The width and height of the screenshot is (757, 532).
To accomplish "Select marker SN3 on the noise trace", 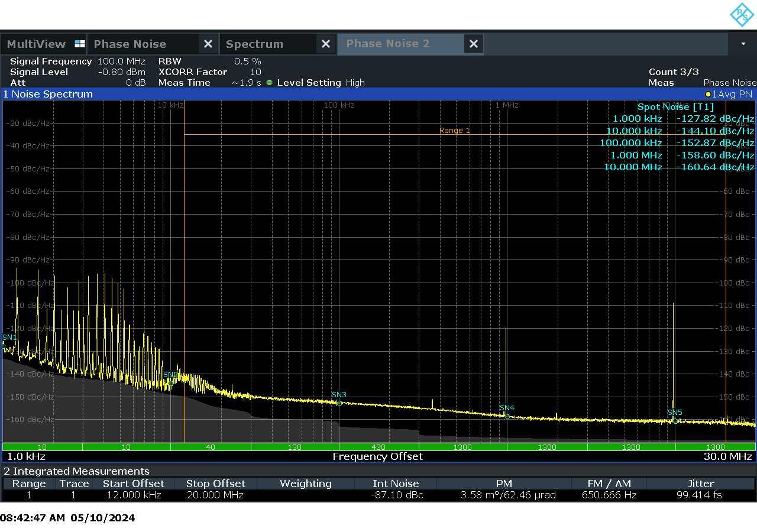I will click(339, 403).
